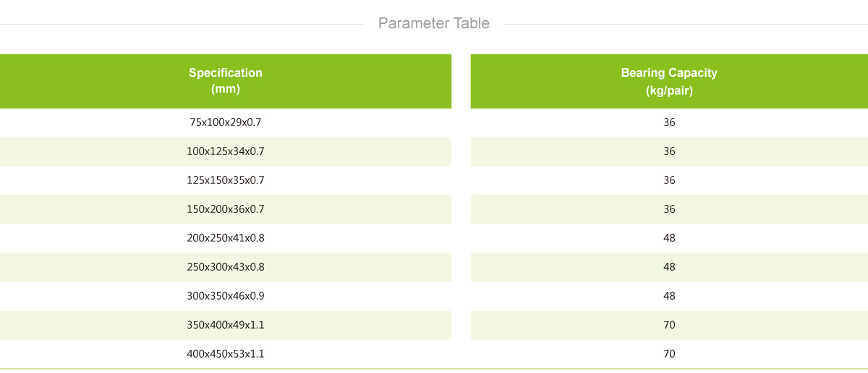Click the 200x250x41x0.8 specification cell

coord(226,238)
